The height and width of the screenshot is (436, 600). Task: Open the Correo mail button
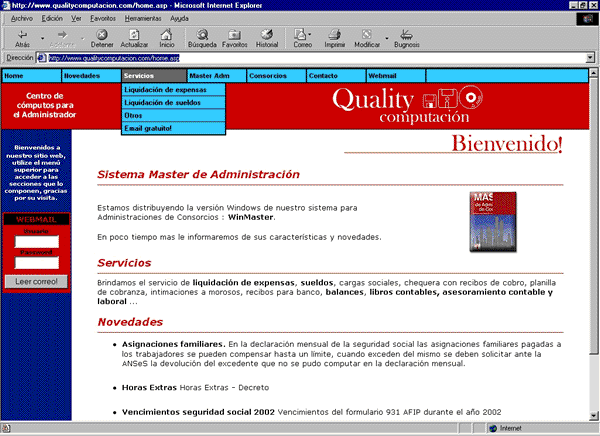[x=302, y=39]
